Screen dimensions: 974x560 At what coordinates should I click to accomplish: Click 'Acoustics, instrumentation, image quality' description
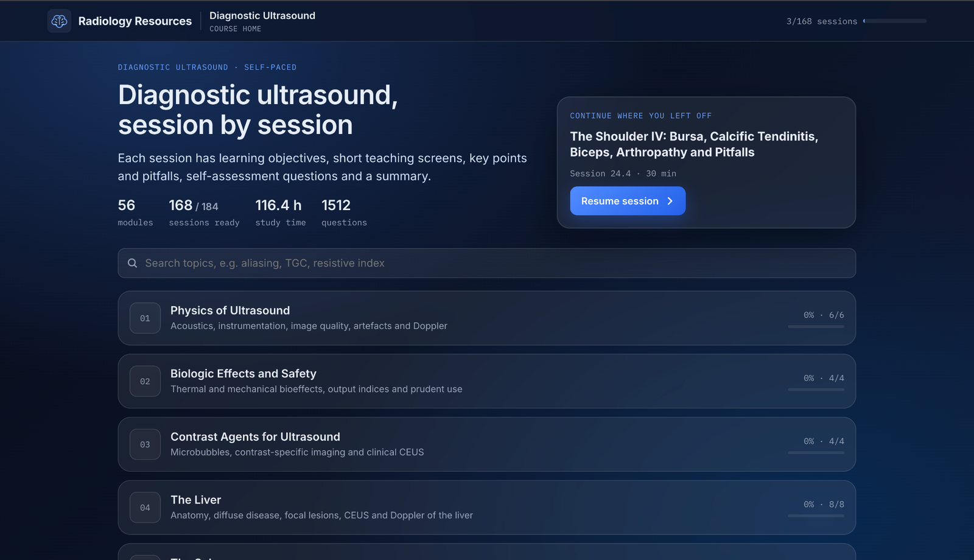coord(309,326)
